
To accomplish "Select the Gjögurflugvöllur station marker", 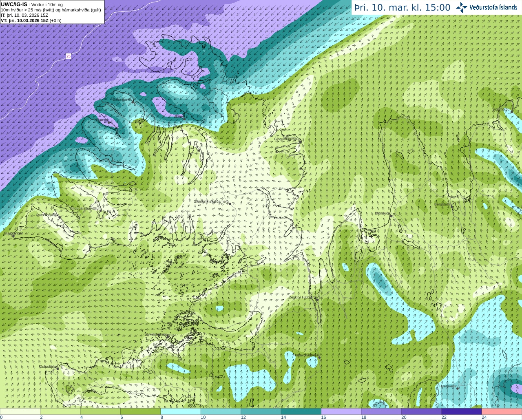I will 300,141.
